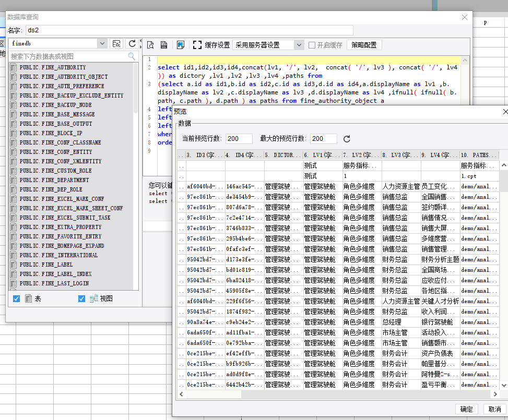The image size is (508, 420).
Task: Click the 资产负债表 cell in preview table
Action: [x=441, y=353]
